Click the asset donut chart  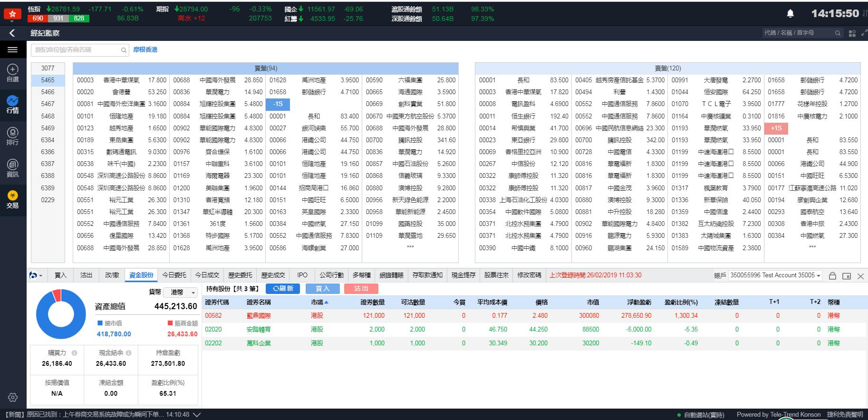coord(61,314)
